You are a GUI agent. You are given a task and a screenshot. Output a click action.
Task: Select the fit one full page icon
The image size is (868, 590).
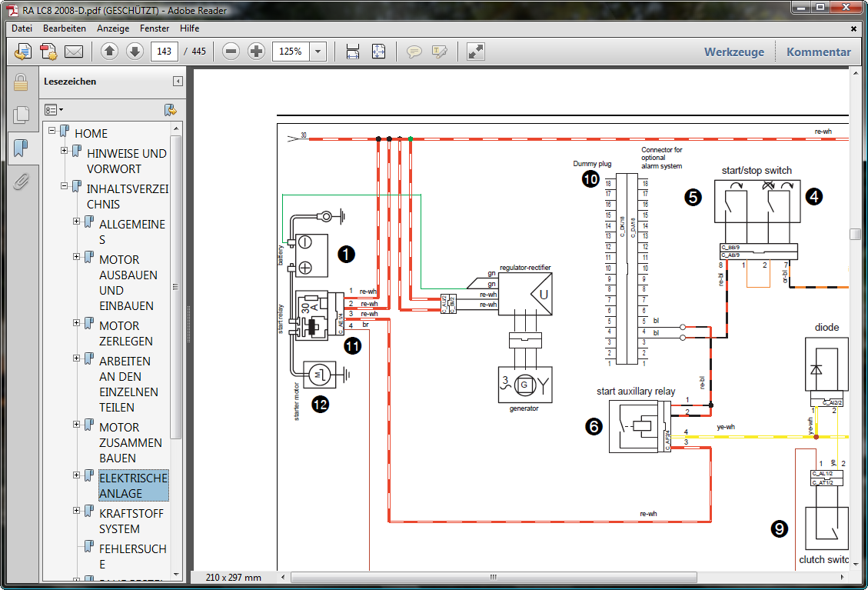point(378,52)
